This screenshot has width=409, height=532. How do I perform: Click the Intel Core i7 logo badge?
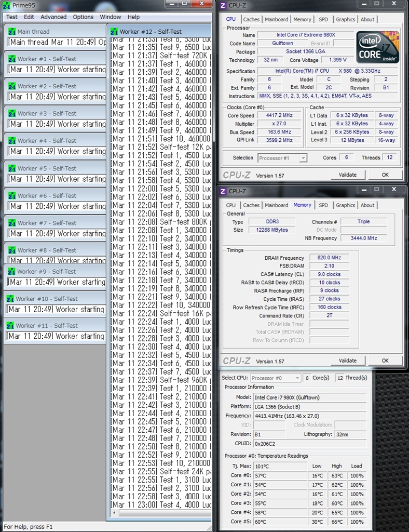(x=378, y=47)
